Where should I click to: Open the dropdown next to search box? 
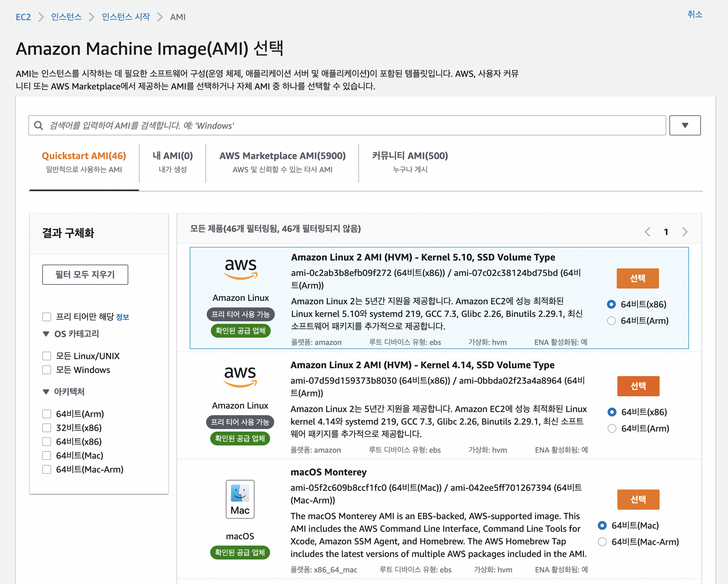685,126
